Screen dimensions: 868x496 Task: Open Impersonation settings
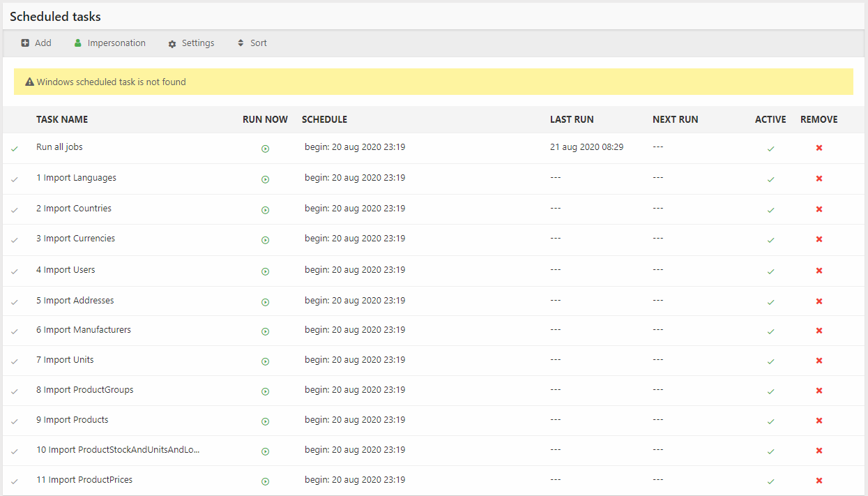109,43
